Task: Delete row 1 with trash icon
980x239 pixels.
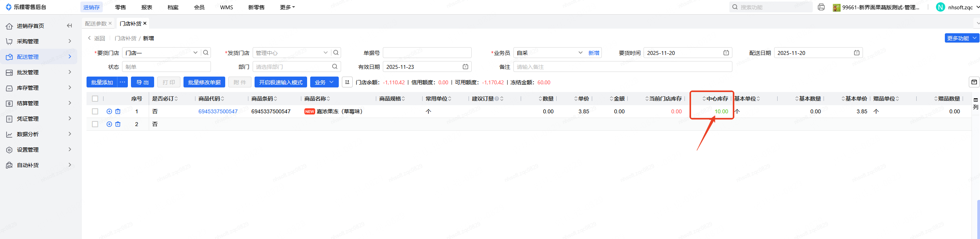Action: [x=118, y=111]
